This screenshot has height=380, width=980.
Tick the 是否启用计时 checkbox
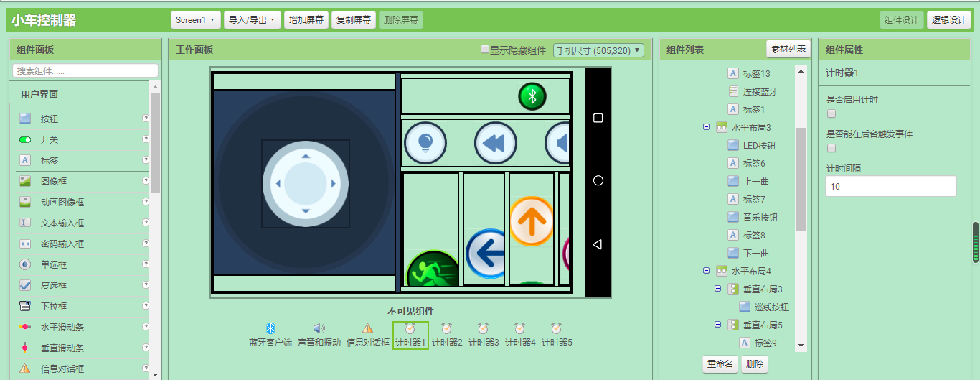[831, 113]
